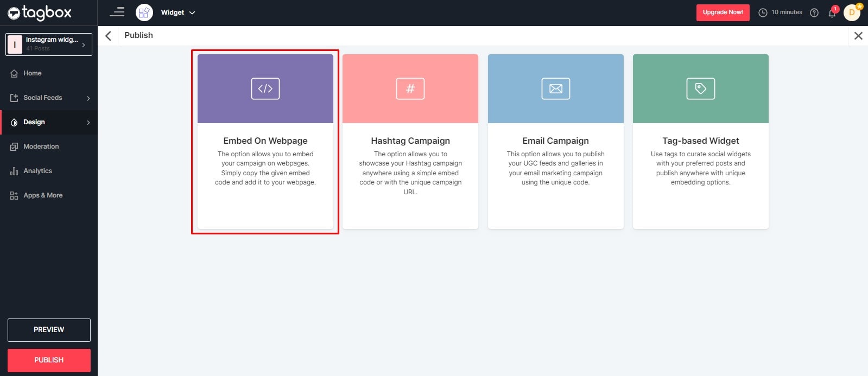Expand the Social Feeds submenu

(x=88, y=98)
